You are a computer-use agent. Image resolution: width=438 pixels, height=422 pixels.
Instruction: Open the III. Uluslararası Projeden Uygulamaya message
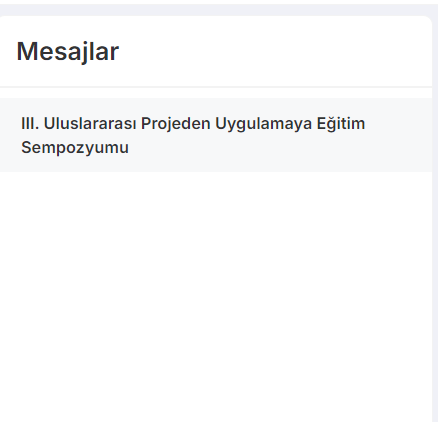(216, 135)
